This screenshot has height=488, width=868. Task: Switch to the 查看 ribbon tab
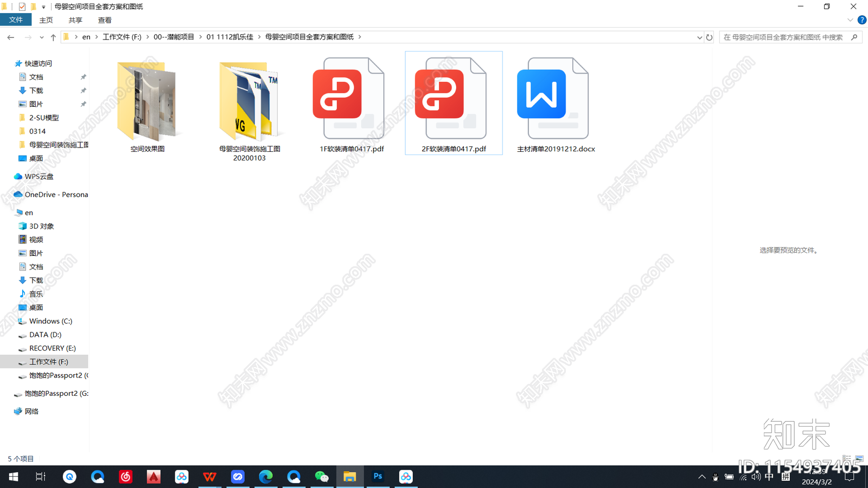point(105,20)
